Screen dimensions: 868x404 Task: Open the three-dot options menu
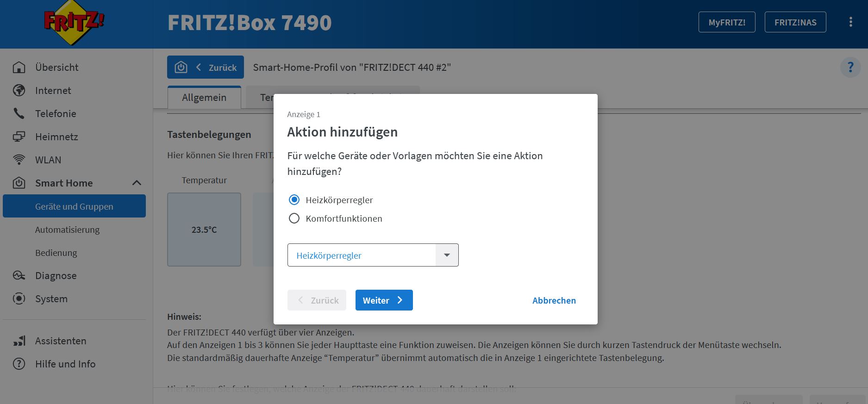click(850, 22)
